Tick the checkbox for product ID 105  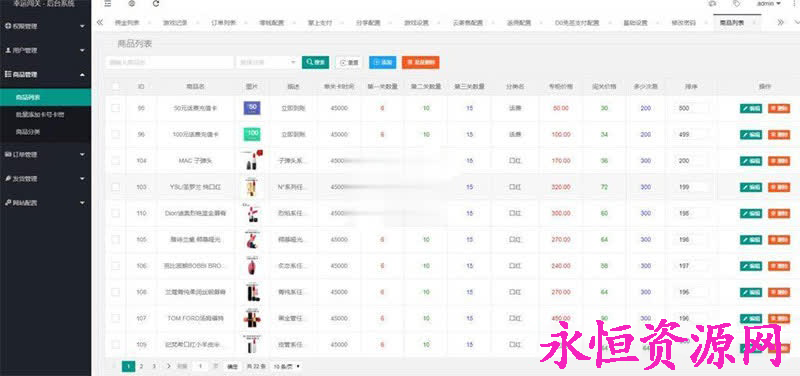(116, 240)
